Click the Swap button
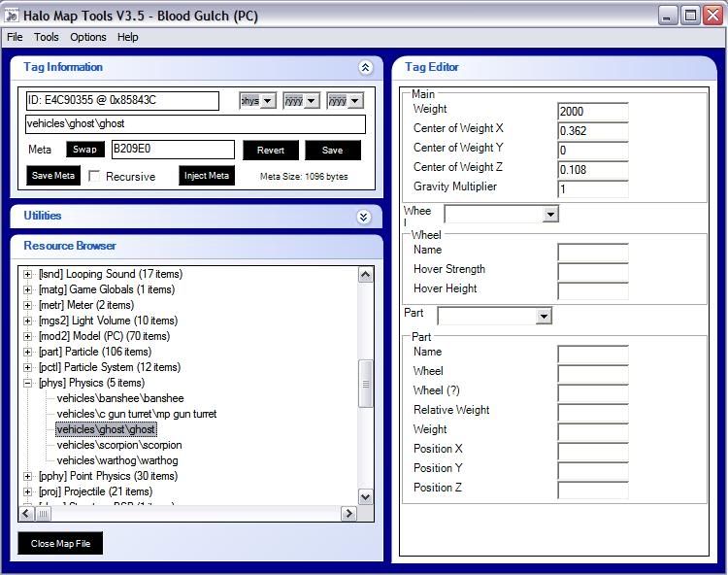The image size is (728, 575). click(85, 150)
